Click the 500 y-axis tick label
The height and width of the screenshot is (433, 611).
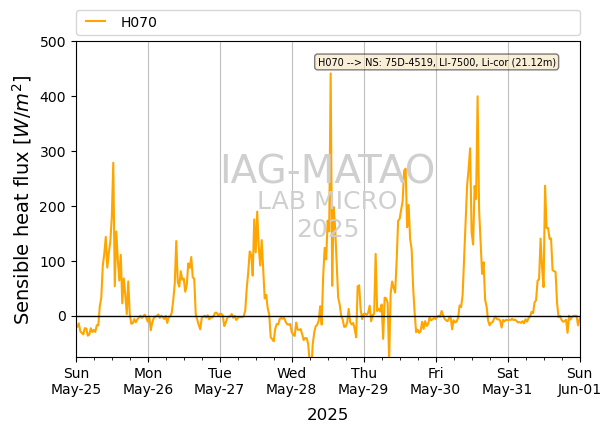click(x=53, y=42)
